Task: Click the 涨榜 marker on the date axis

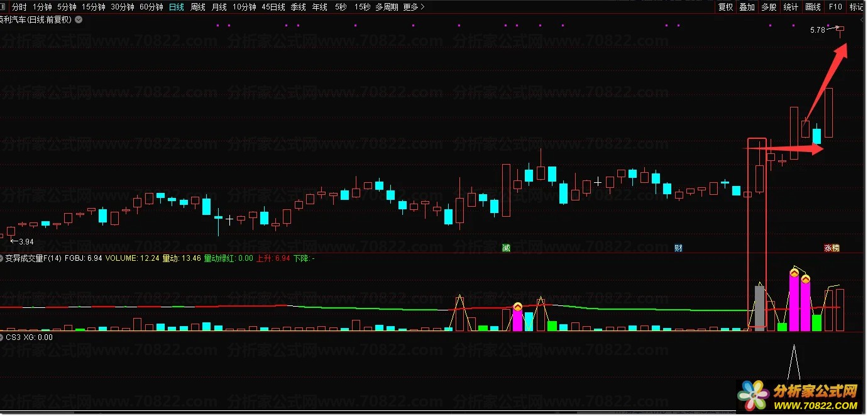Action: [832, 248]
